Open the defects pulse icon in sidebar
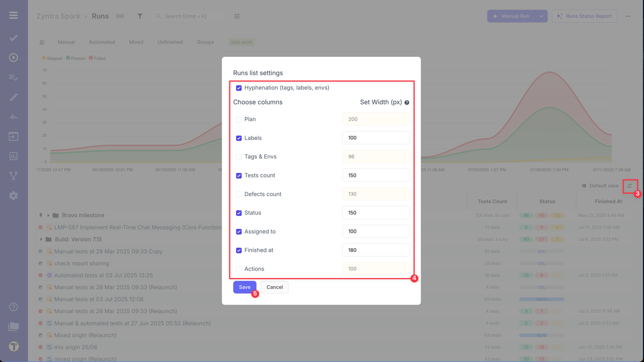The image size is (644, 362). click(x=13, y=117)
